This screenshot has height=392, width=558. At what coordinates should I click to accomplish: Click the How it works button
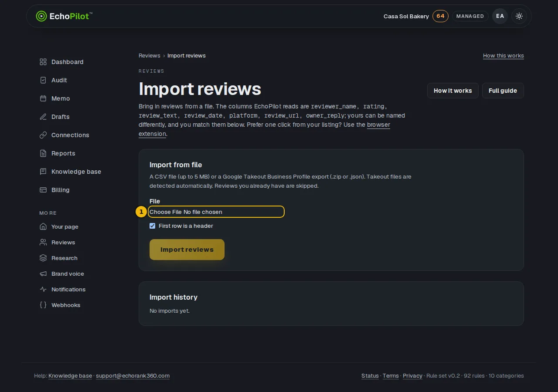453,91
